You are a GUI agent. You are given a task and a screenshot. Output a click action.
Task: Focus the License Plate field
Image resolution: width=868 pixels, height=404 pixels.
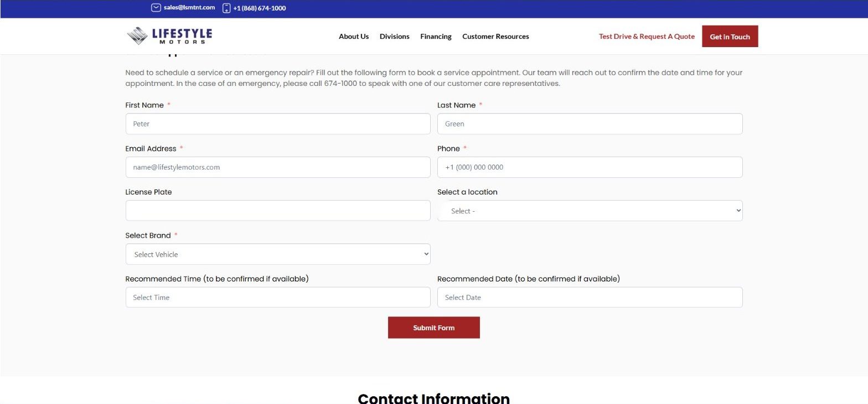coord(278,211)
